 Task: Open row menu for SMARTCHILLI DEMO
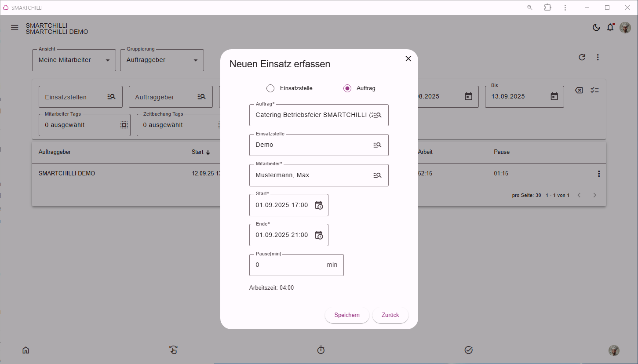[598, 174]
